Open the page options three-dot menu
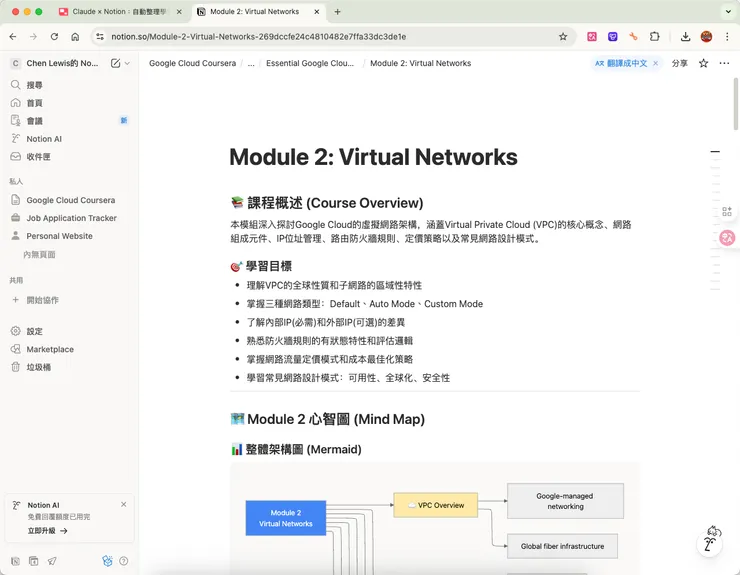Screen dimensions: 740x575 (724, 63)
